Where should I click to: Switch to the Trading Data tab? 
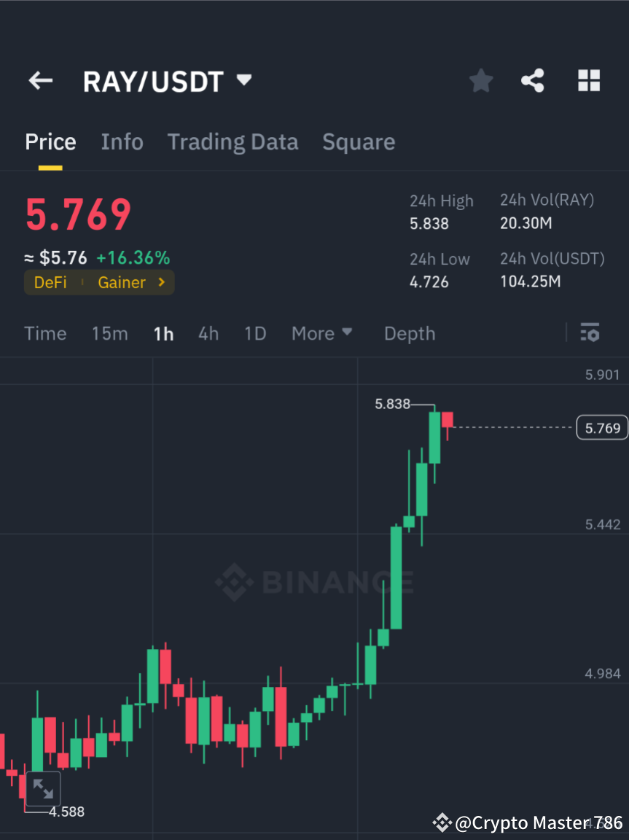[233, 141]
